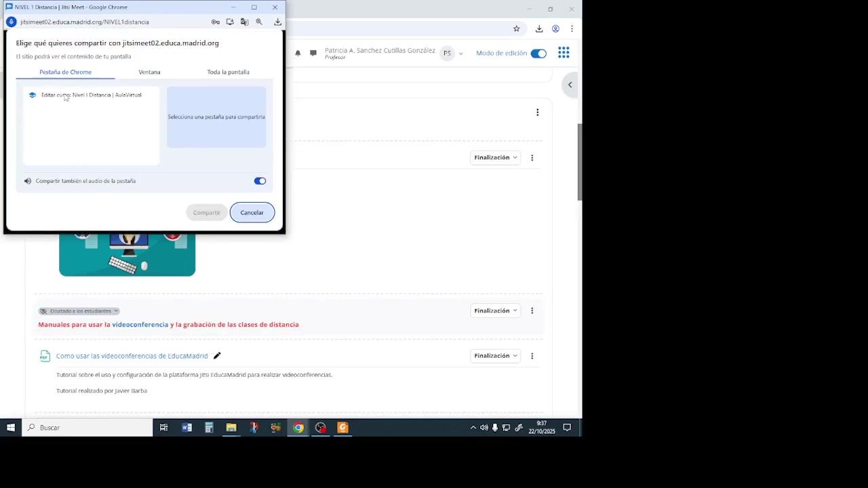Click the install app icon in Jitsi window

(230, 22)
